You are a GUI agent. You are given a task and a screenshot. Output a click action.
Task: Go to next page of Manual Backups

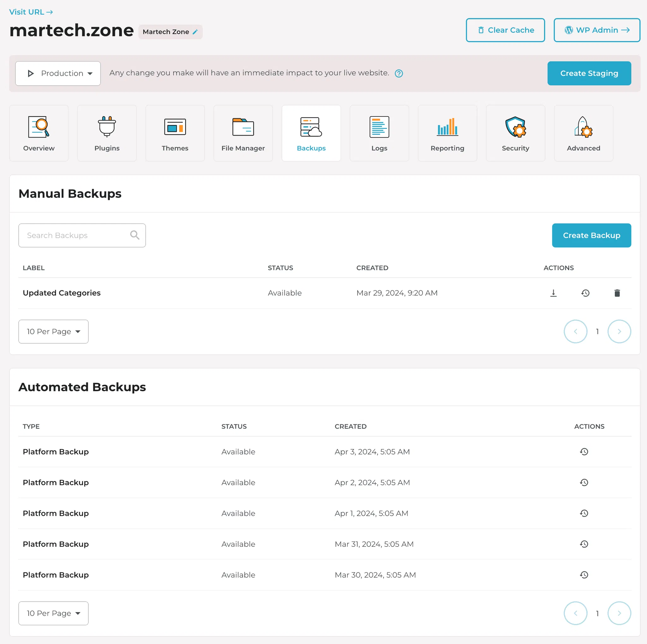click(619, 331)
